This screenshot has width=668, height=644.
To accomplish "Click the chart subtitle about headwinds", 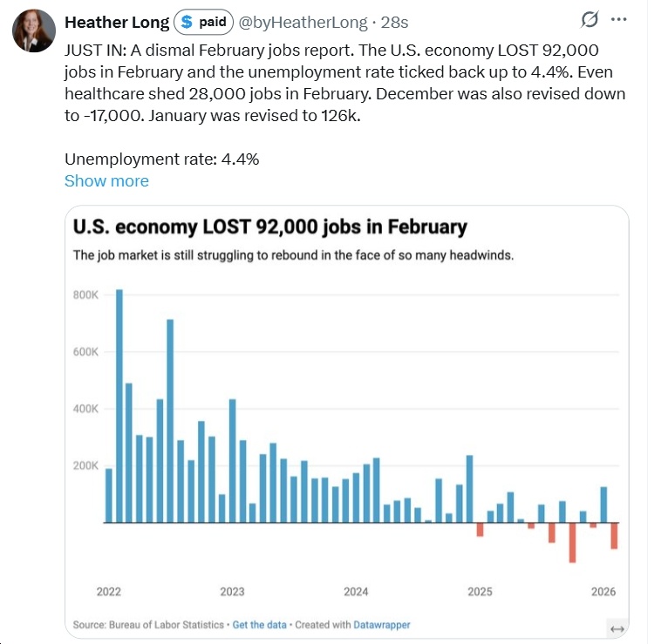I will tap(292, 255).
